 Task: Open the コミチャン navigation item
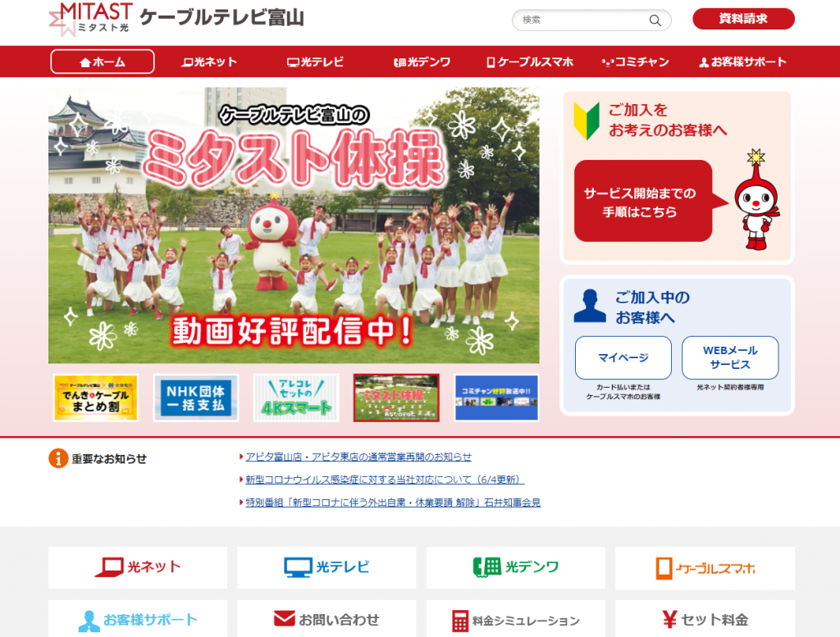tap(636, 62)
